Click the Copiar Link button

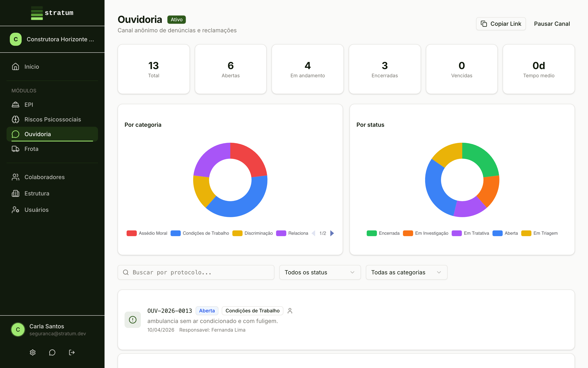(x=501, y=24)
